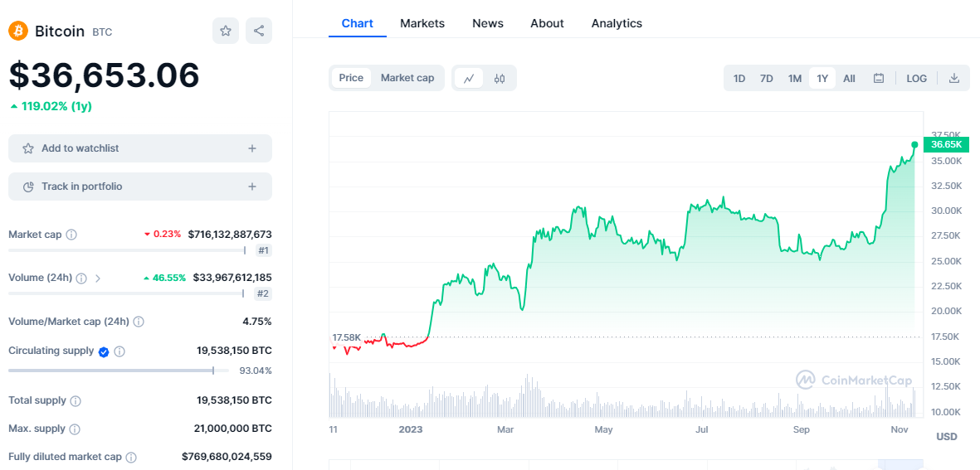Click the $716,132,887,673 market cap value
Image resolution: width=980 pixels, height=470 pixels.
(x=230, y=235)
